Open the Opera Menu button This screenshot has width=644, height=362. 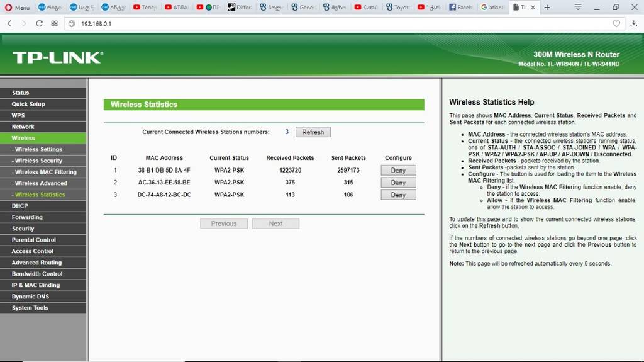pyautogui.click(x=17, y=8)
